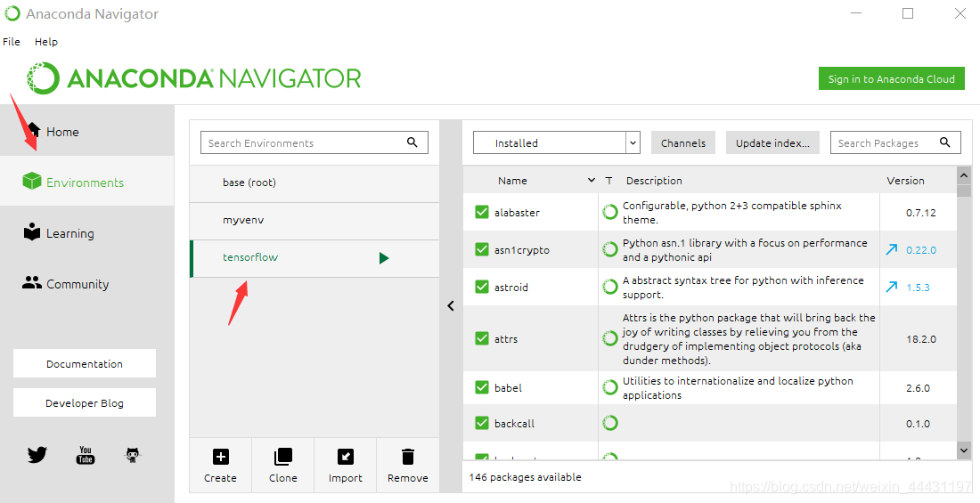Click backcall's package type circle icon
980x503 pixels.
click(x=610, y=423)
